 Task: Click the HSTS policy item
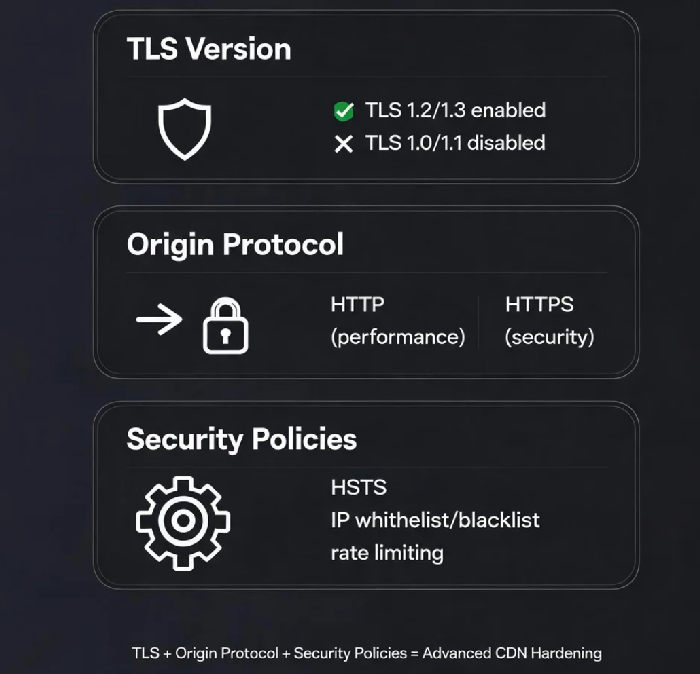tap(359, 487)
